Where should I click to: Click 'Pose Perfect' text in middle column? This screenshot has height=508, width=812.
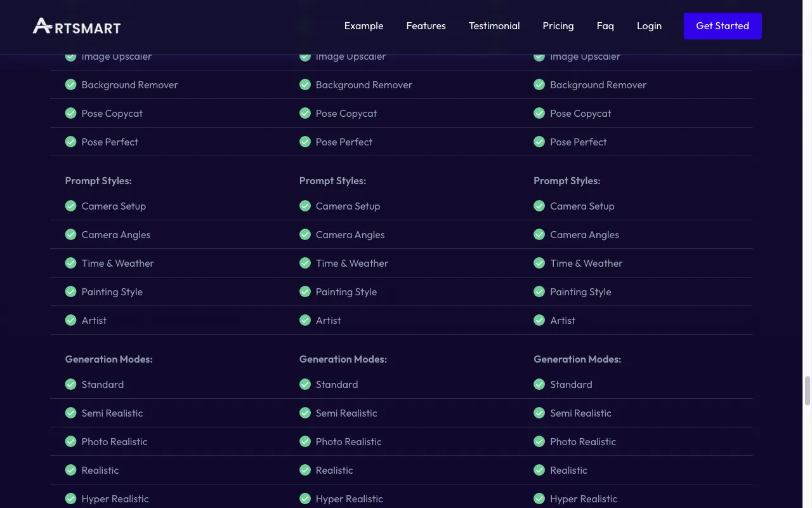[x=344, y=142]
